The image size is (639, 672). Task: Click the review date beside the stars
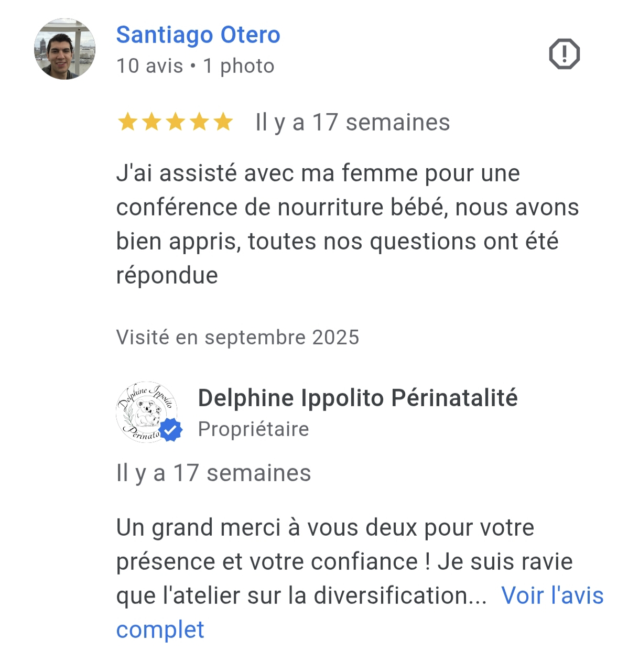352,123
